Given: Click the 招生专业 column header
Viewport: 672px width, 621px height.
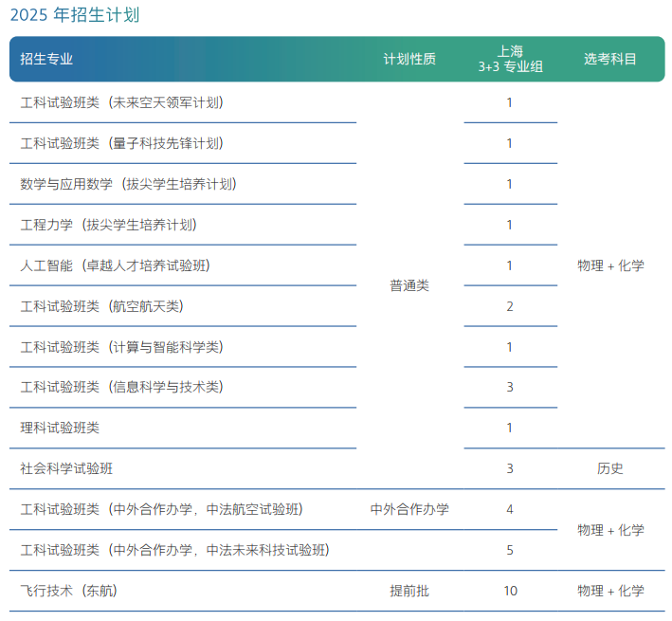Looking at the screenshot, I should point(46,59).
